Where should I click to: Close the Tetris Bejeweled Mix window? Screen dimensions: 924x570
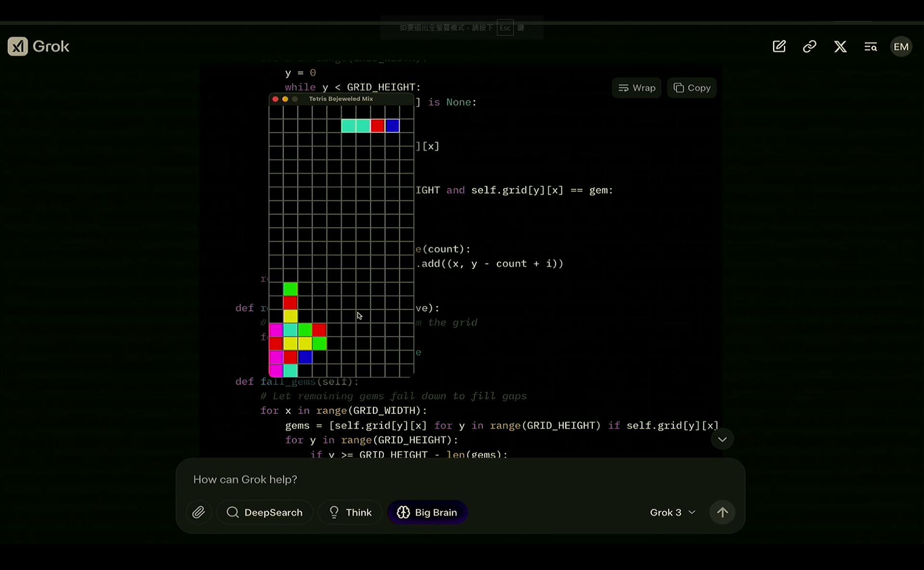pyautogui.click(x=275, y=99)
